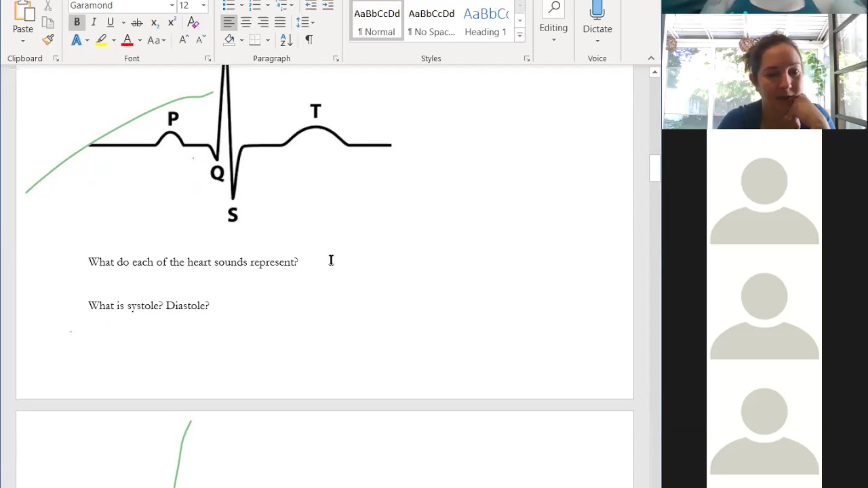Click Decrease Font Size icon
The height and width of the screenshot is (488, 868).
(200, 40)
